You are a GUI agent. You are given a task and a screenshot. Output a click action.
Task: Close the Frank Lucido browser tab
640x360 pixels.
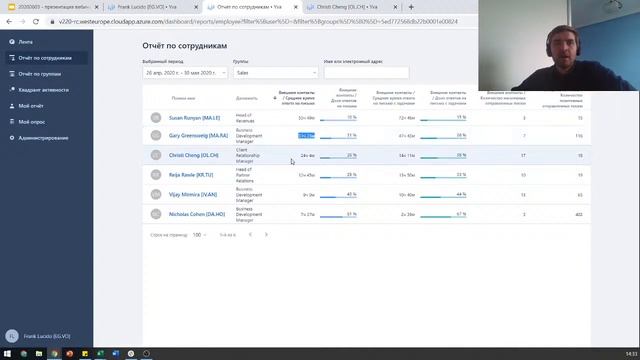point(196,7)
